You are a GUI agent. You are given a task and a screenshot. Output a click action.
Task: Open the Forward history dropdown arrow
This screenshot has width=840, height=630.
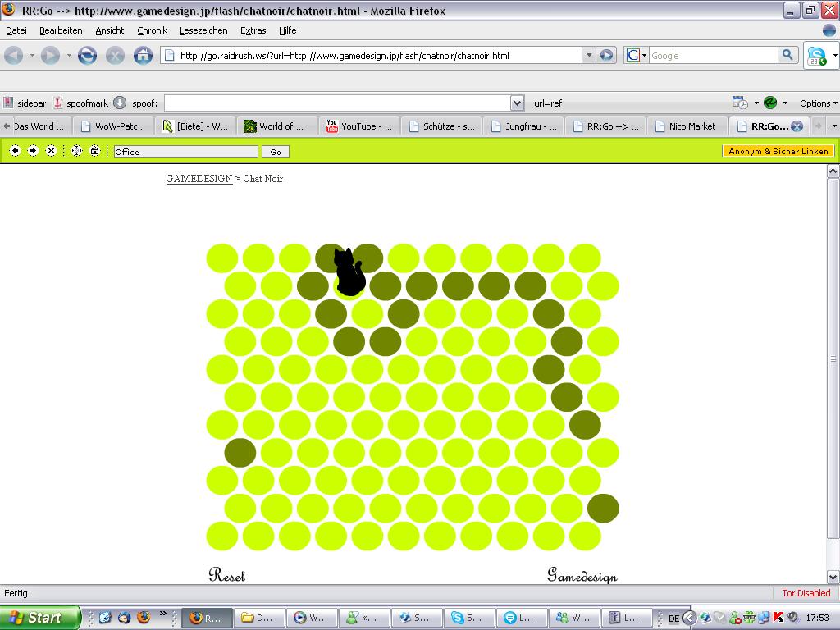click(x=69, y=55)
